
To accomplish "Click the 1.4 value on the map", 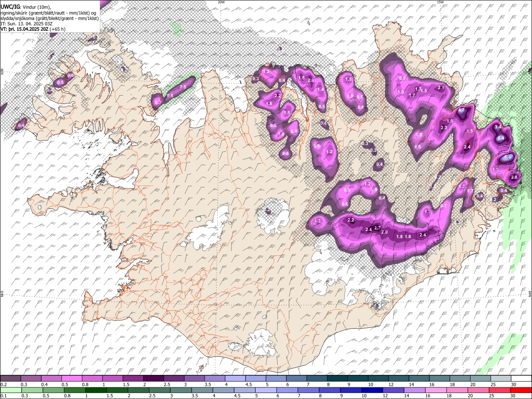I will pyautogui.click(x=320, y=89).
